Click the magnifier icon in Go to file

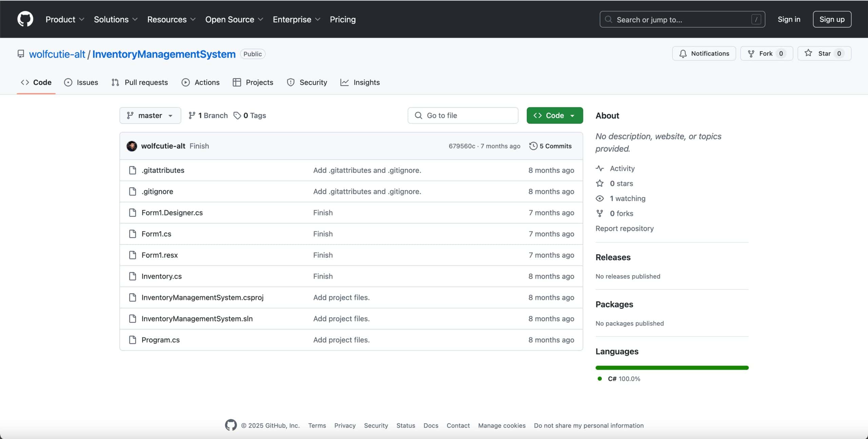click(x=419, y=116)
